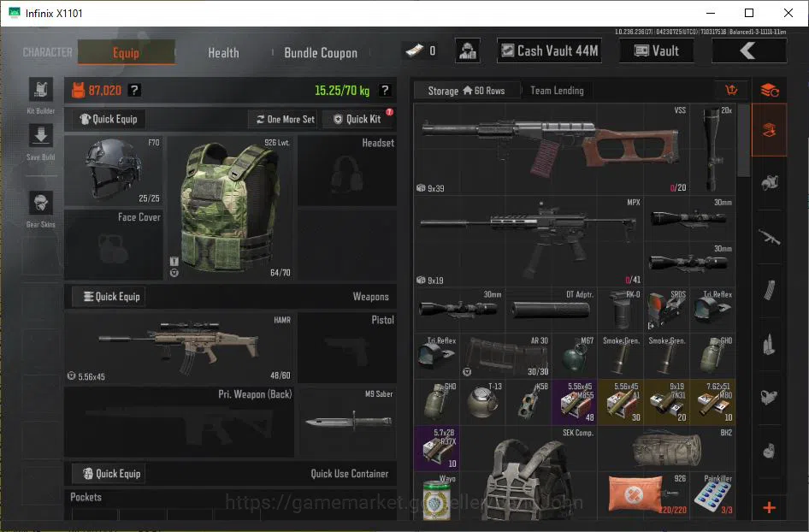
Task: Switch to the Health tab
Action: coord(223,53)
